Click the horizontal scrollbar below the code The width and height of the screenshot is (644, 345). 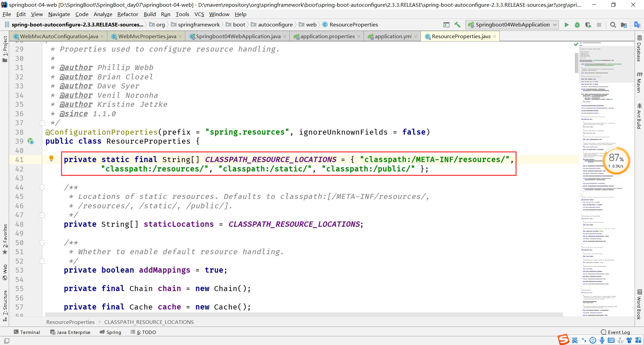click(x=304, y=315)
